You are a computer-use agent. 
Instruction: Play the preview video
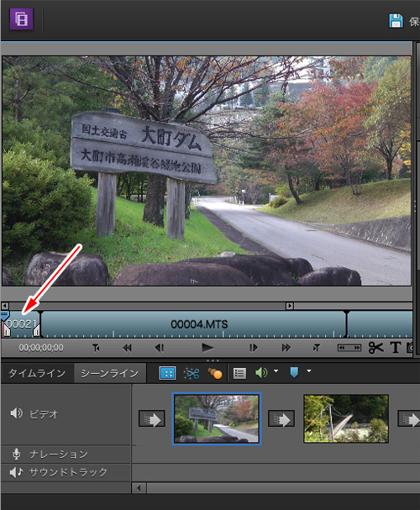pos(207,348)
